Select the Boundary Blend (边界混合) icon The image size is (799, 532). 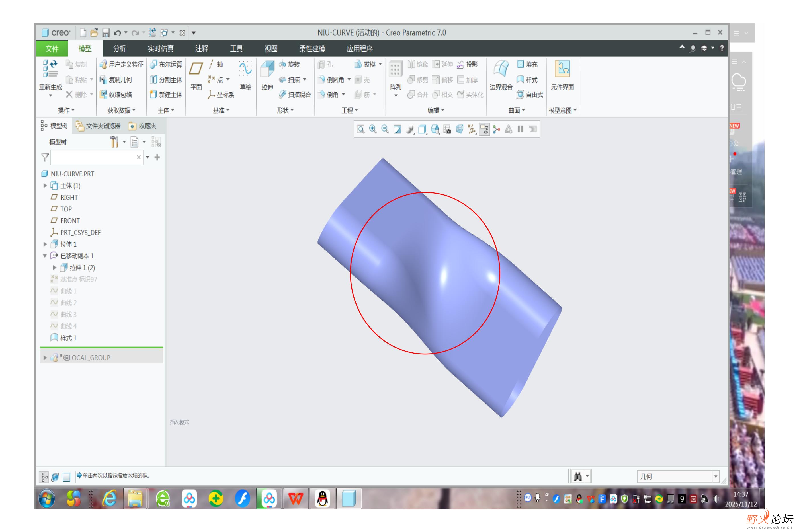[x=501, y=69]
